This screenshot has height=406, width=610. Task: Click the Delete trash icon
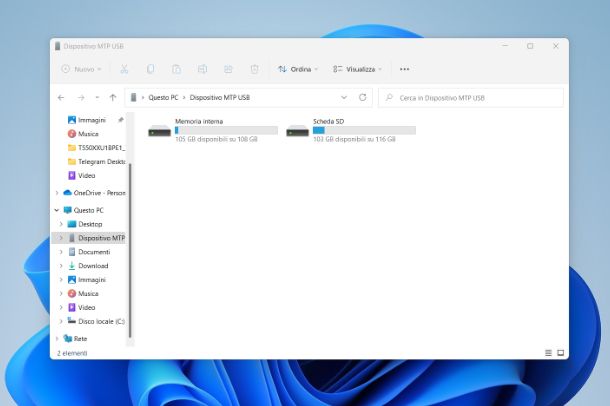[254, 69]
